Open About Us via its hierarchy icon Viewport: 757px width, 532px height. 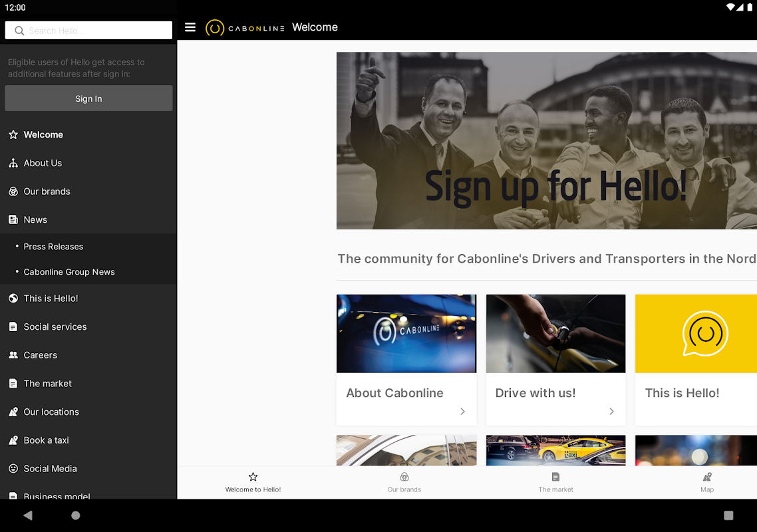(13, 163)
